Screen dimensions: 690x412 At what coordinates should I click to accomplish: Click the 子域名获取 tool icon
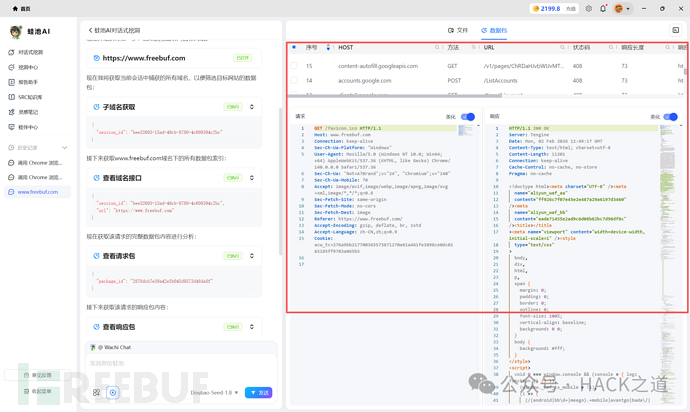coord(96,107)
